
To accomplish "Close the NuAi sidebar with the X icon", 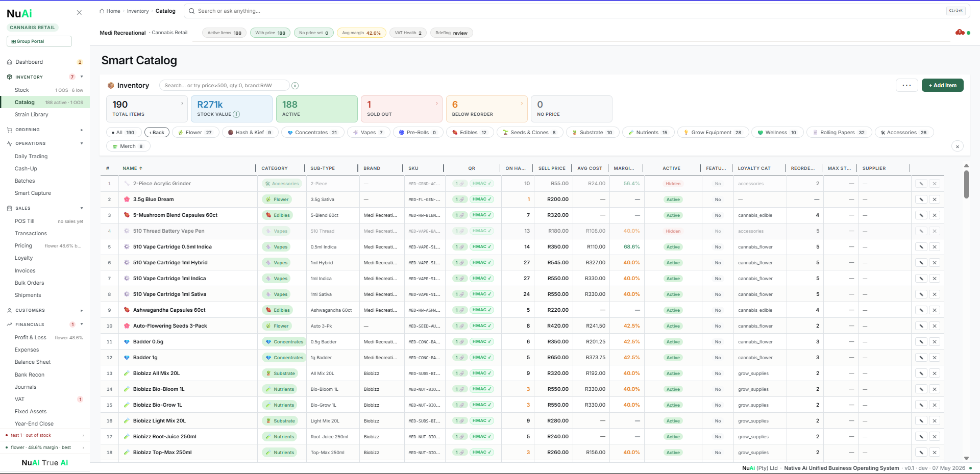I will click(79, 13).
